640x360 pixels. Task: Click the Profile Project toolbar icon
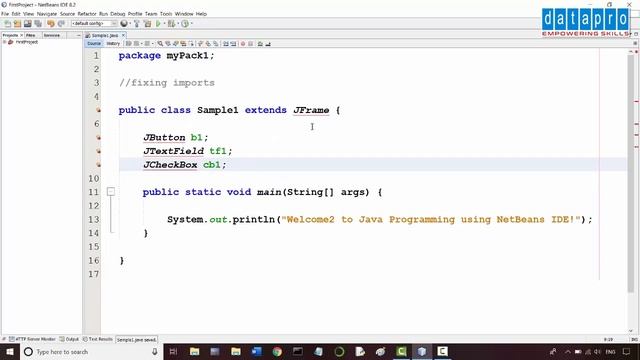tap(185, 24)
